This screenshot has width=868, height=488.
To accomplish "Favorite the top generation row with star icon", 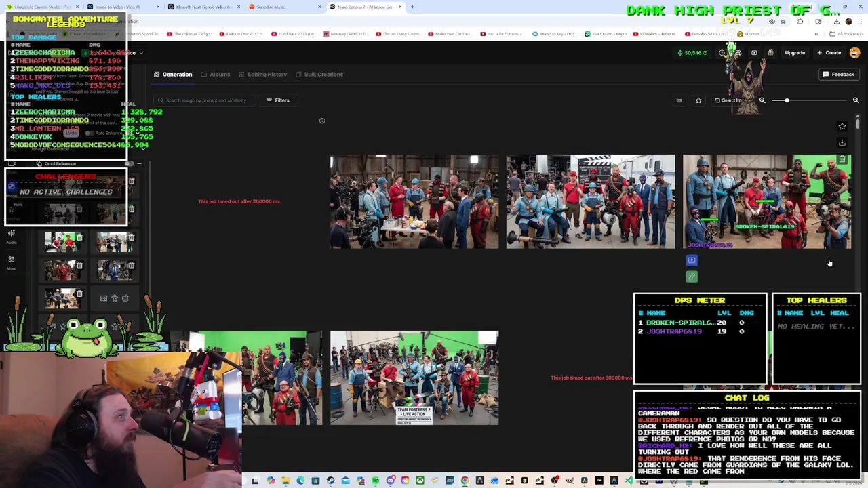I will point(842,127).
